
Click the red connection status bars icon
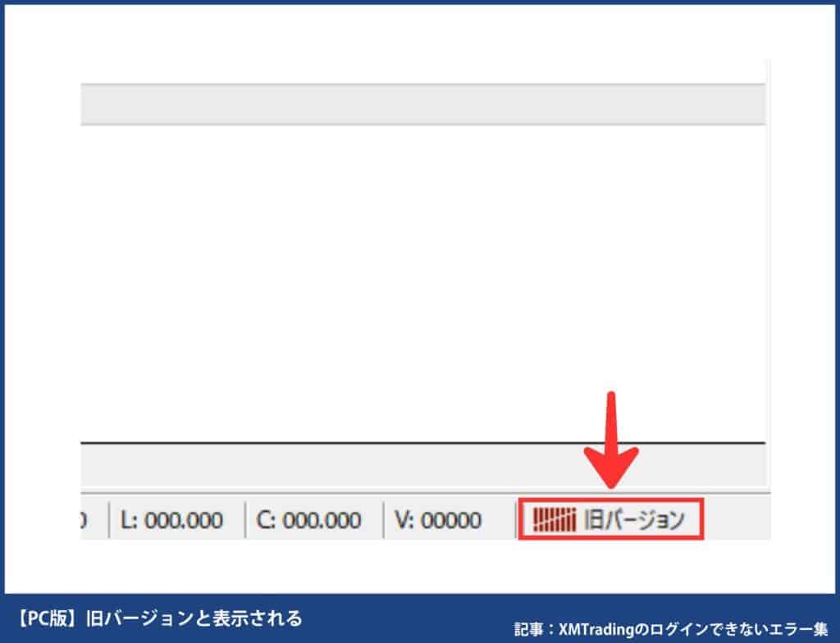point(554,519)
